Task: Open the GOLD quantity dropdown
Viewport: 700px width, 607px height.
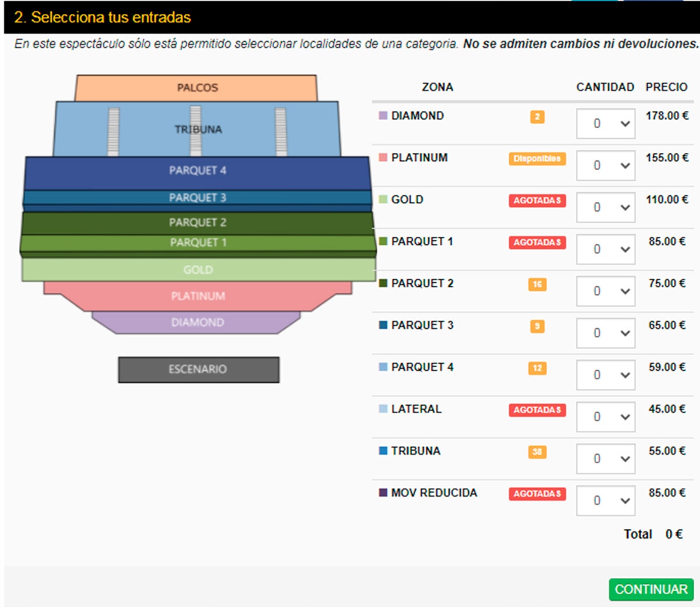Action: click(x=605, y=208)
